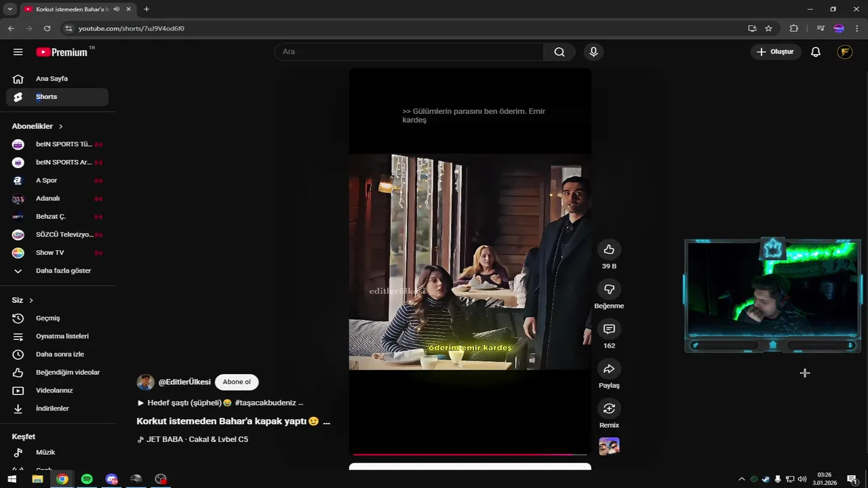Click the search magnifier button
Viewport: 868px width, 488px height.
point(559,52)
